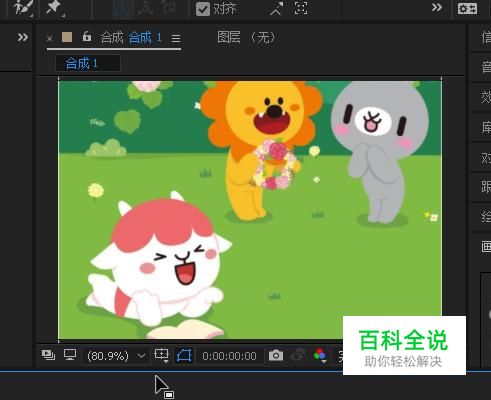
Task: Open the workspace settings icon at top right
Action: tap(467, 8)
